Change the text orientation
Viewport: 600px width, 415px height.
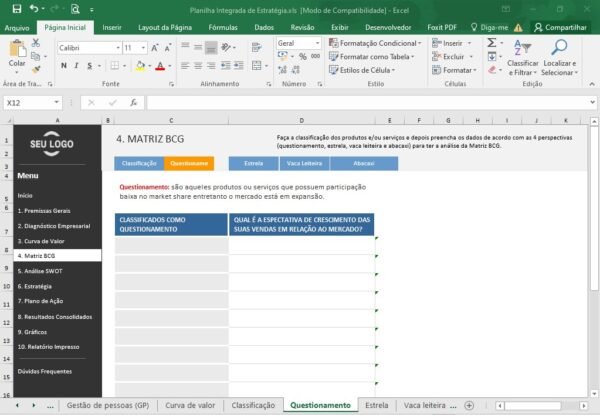227,47
